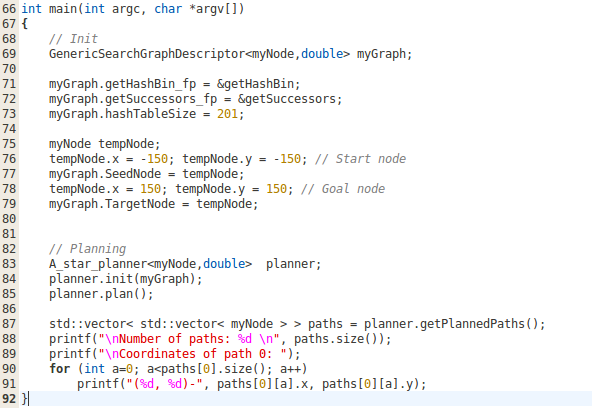This screenshot has width=592, height=408.
Task: Click the hash table size value 201
Action: click(x=227, y=114)
